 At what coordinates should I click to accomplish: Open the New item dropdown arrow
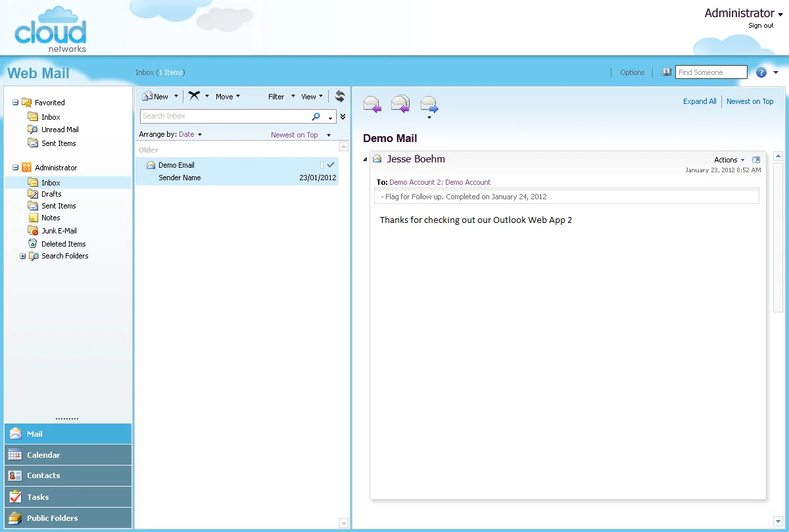click(176, 97)
